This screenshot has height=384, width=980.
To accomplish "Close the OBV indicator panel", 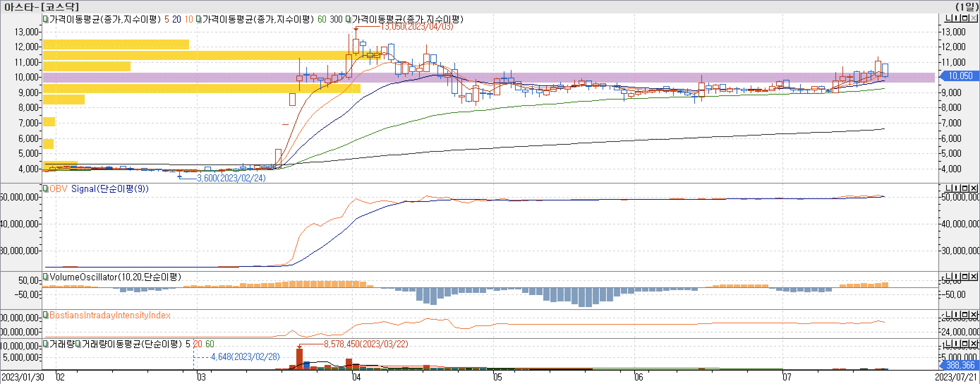I will click(974, 188).
